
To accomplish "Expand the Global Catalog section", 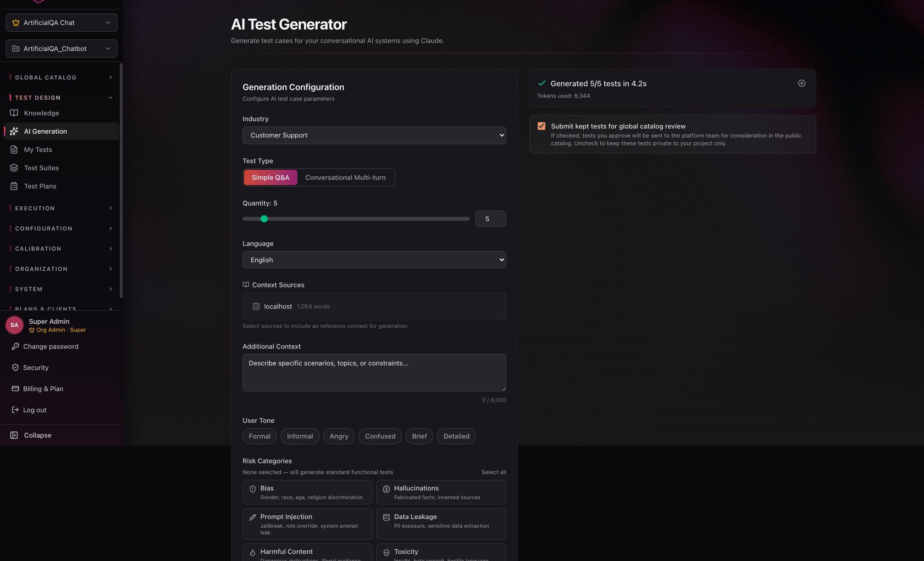I will tap(61, 77).
